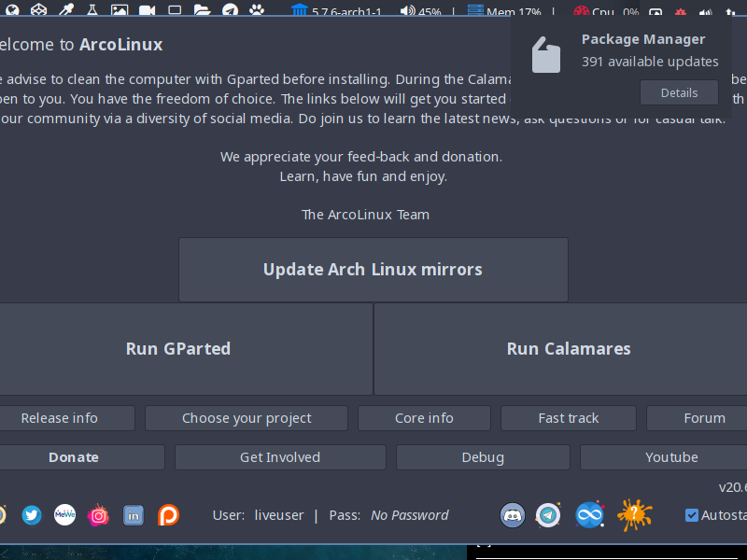This screenshot has width=747, height=560.
Task: Click the blue infinity logo icon
Action: (x=590, y=515)
